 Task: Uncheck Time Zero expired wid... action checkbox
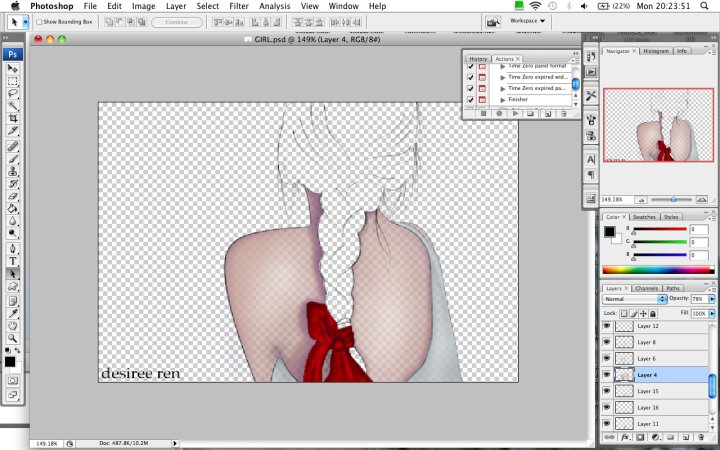pos(470,77)
